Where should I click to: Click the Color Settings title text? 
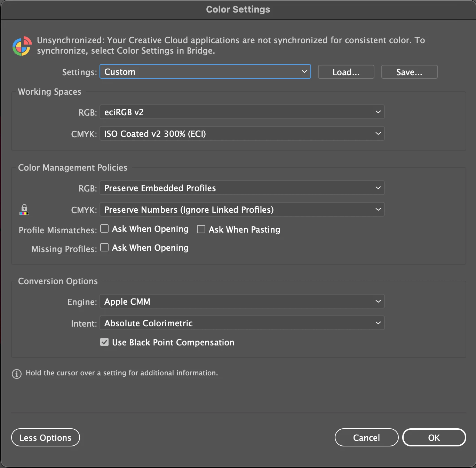click(x=238, y=9)
